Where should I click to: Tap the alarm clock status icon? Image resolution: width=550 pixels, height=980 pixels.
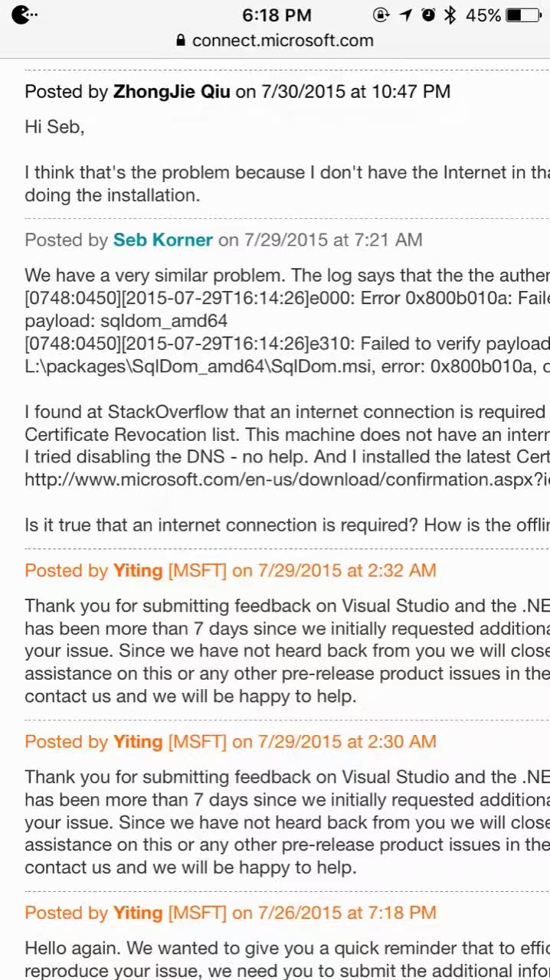428,15
